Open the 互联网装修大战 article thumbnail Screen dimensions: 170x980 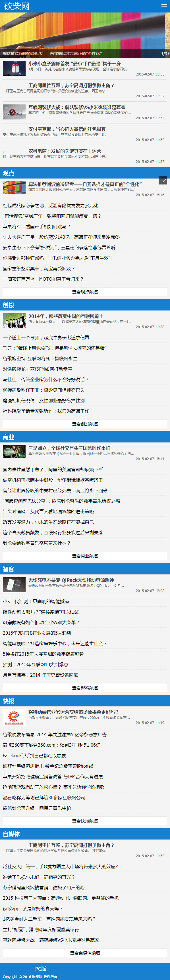pyautogui.click(x=14, y=112)
